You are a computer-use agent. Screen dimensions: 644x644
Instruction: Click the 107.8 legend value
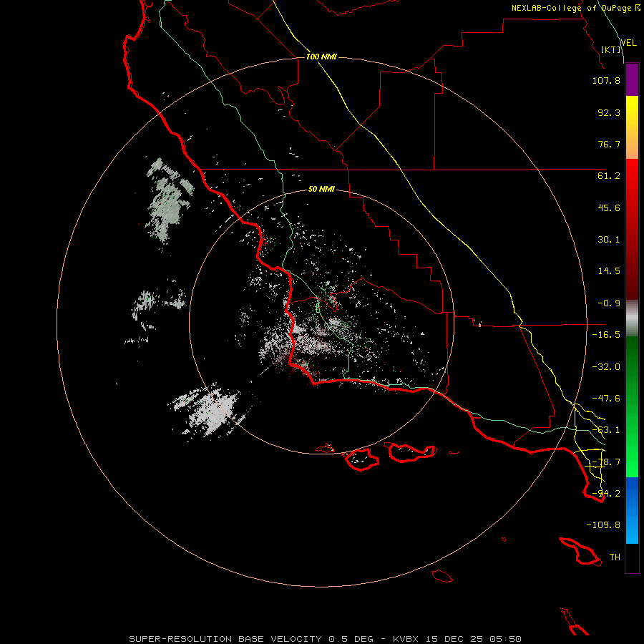606,80
